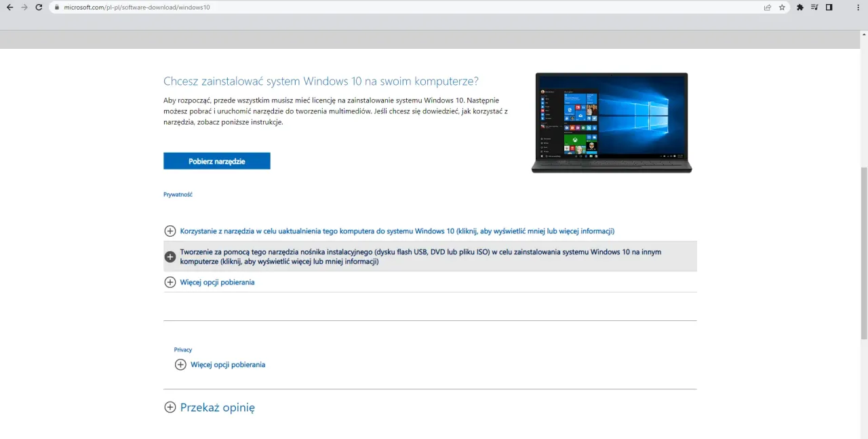
Task: Open the 'Prywatność' link
Action: (178, 194)
